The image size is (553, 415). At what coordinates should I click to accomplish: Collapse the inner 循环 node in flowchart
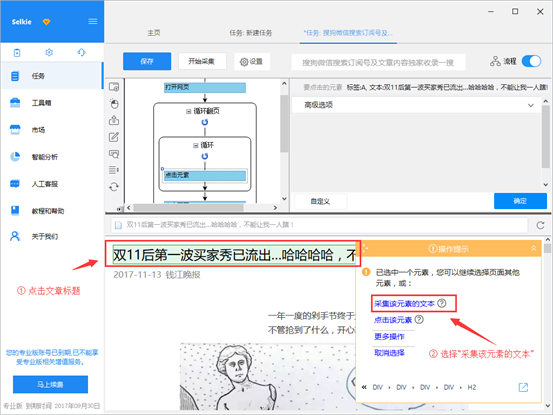[x=196, y=145]
